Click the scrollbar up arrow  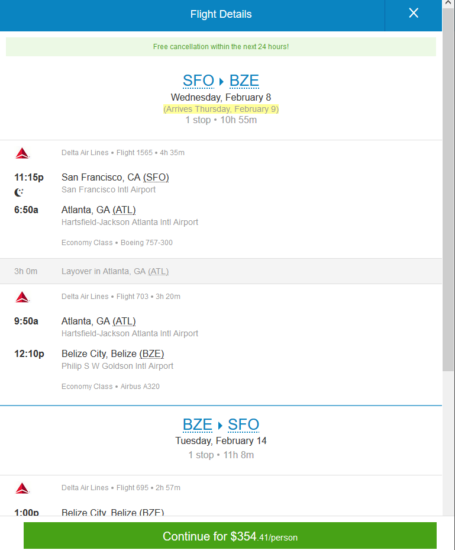point(448,3)
